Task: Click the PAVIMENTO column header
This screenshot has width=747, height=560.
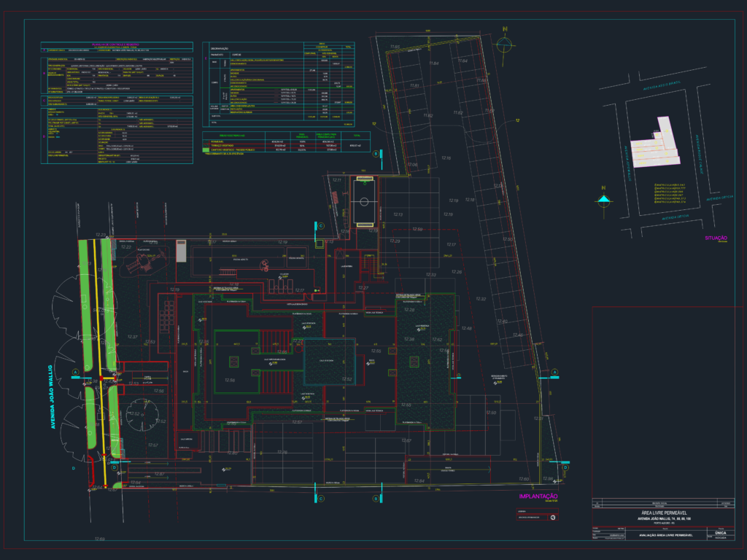Action: point(217,55)
